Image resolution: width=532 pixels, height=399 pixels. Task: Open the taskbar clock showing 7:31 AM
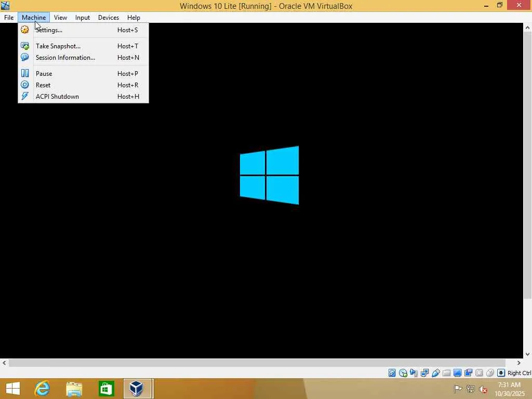(x=510, y=389)
